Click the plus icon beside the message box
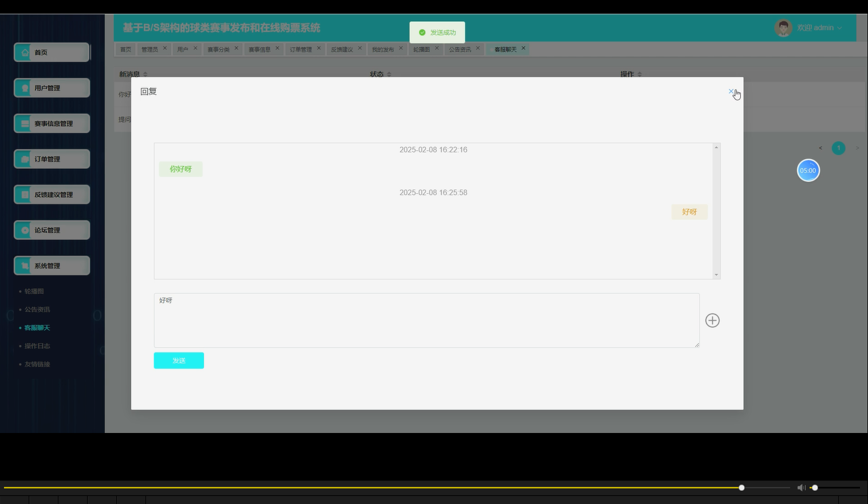 click(x=712, y=320)
